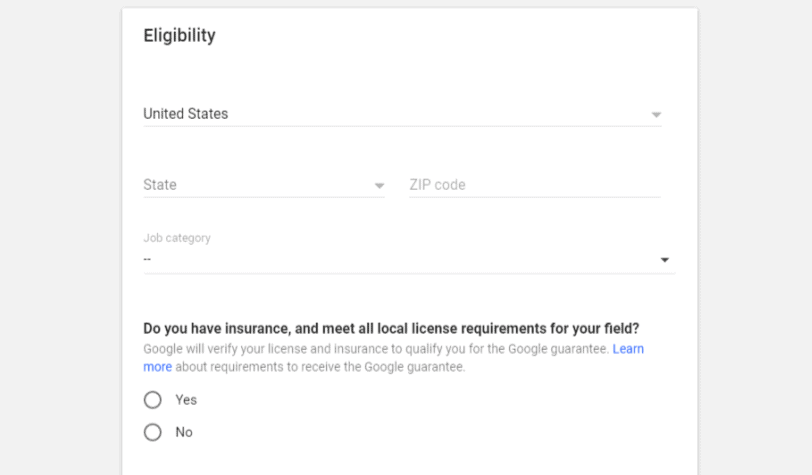812x475 pixels.
Task: Select the Yes radio button
Action: click(x=153, y=400)
